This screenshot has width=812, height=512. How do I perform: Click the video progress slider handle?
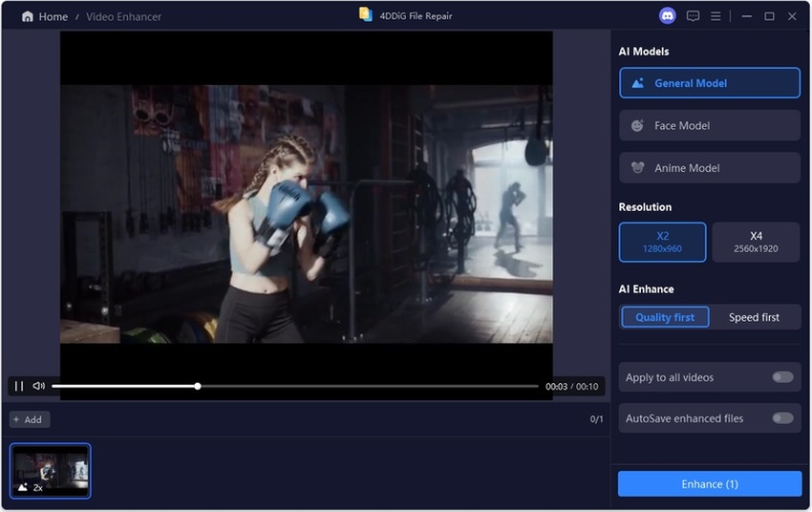[198, 386]
